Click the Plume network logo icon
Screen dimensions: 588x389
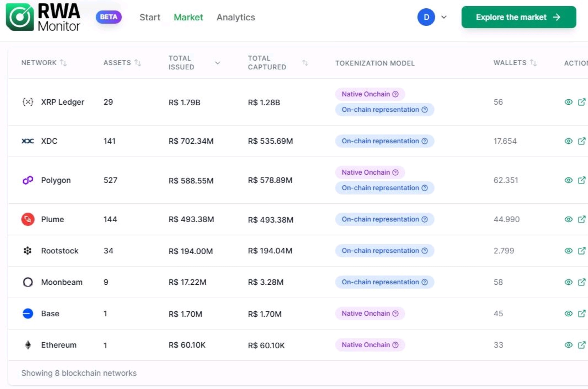coord(28,219)
